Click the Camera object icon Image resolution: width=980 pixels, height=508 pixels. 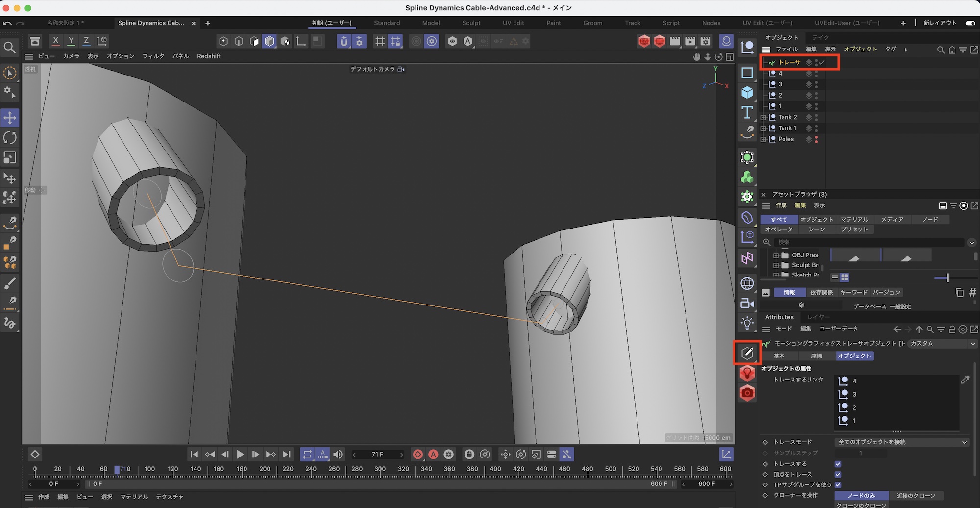click(747, 304)
